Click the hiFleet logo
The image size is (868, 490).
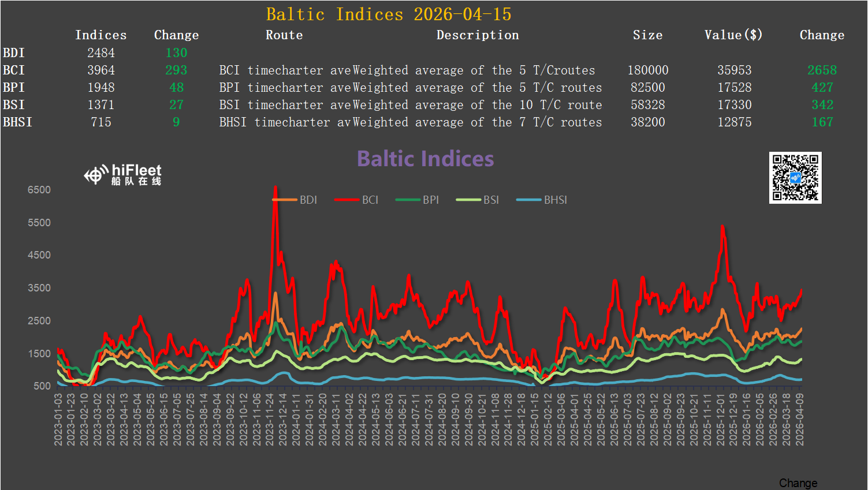(x=123, y=174)
